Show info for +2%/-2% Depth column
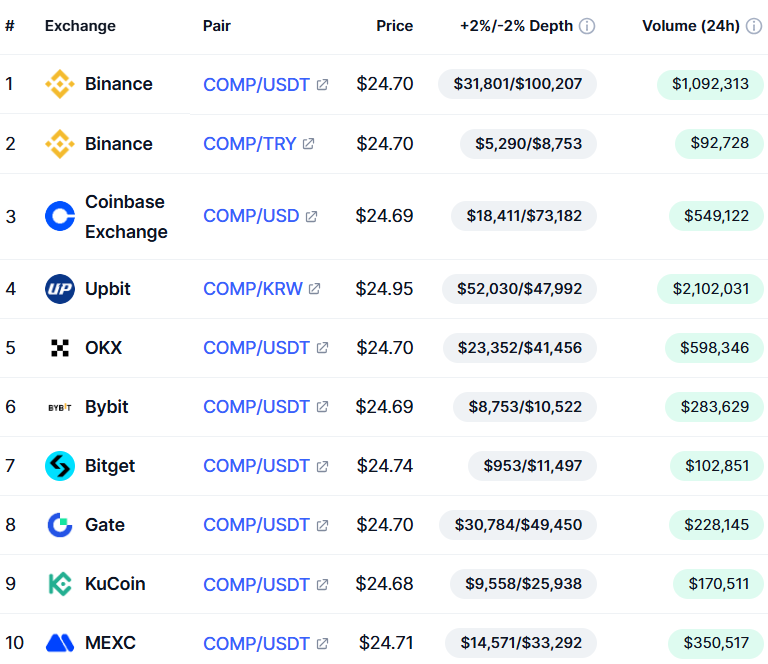 pos(587,26)
